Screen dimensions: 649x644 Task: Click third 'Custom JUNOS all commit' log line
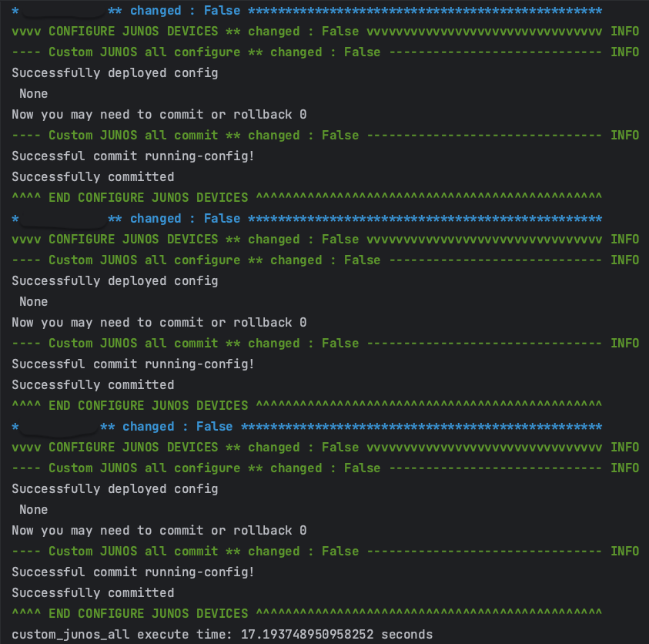[x=326, y=552]
